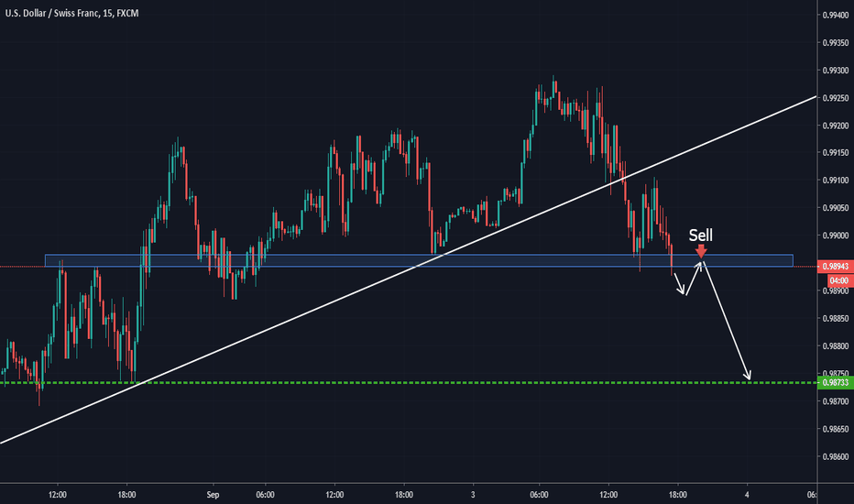Click the Sep date label on time axis

click(213, 495)
